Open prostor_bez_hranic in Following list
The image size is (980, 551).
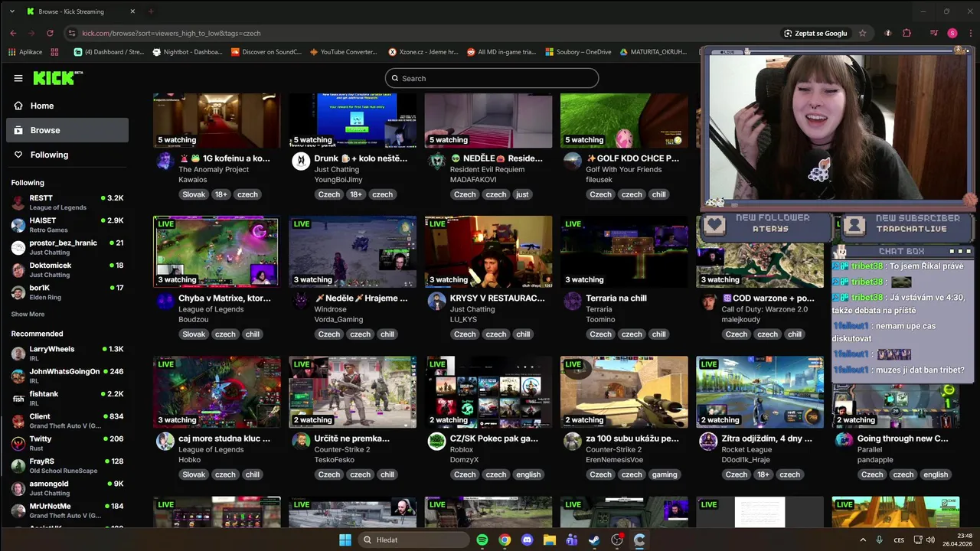(67, 247)
